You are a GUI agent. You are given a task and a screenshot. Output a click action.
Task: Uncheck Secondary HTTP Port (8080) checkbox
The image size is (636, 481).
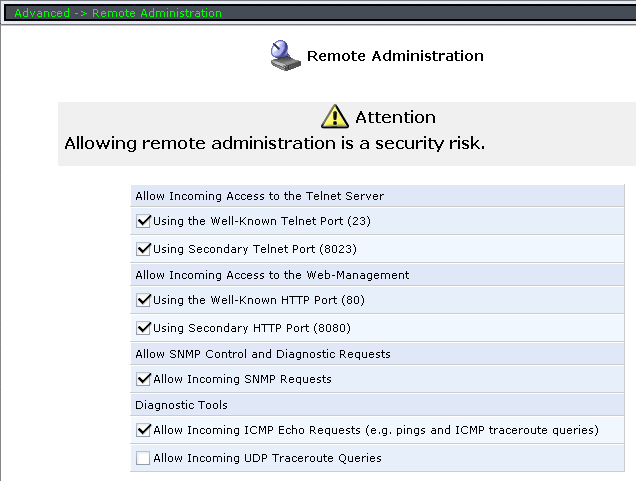pos(143,328)
